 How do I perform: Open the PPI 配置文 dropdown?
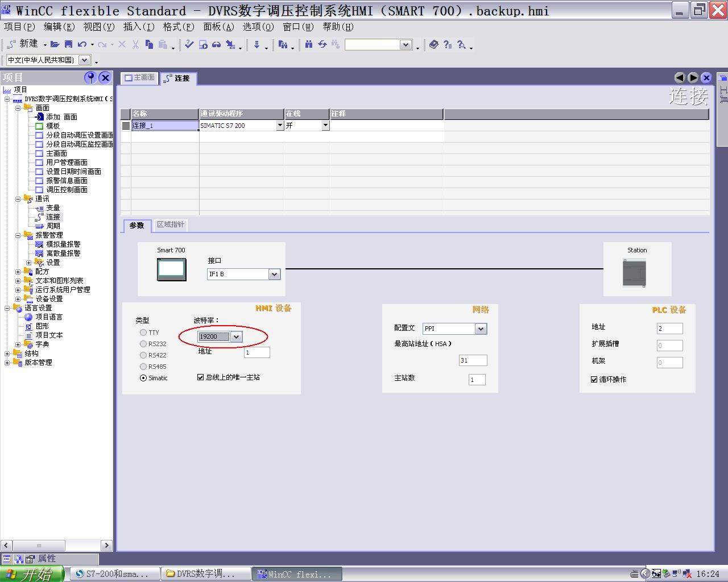480,329
